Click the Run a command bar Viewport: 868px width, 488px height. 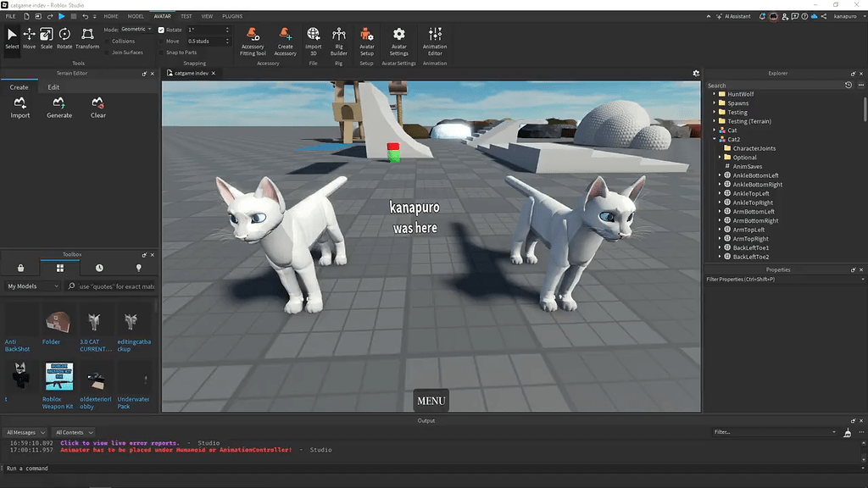[431, 468]
